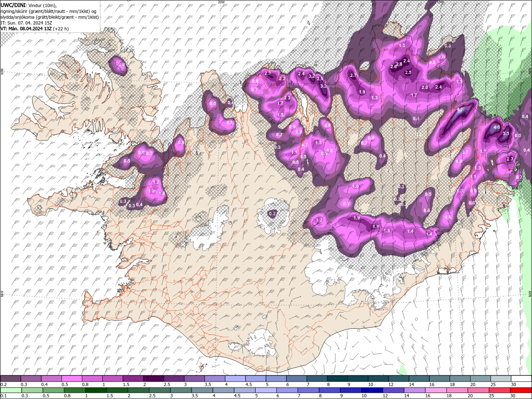Click the '2.9' precipitation value on the map

click(320, 79)
